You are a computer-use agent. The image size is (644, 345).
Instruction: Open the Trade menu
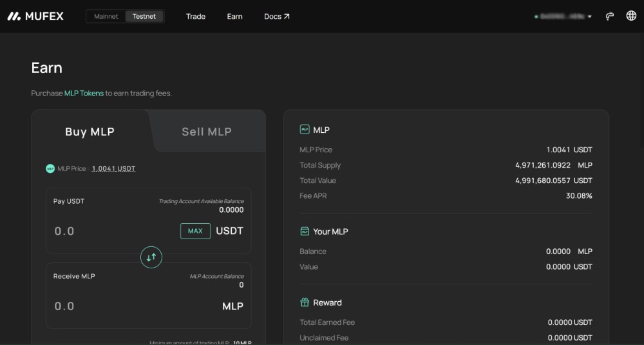pyautogui.click(x=196, y=17)
